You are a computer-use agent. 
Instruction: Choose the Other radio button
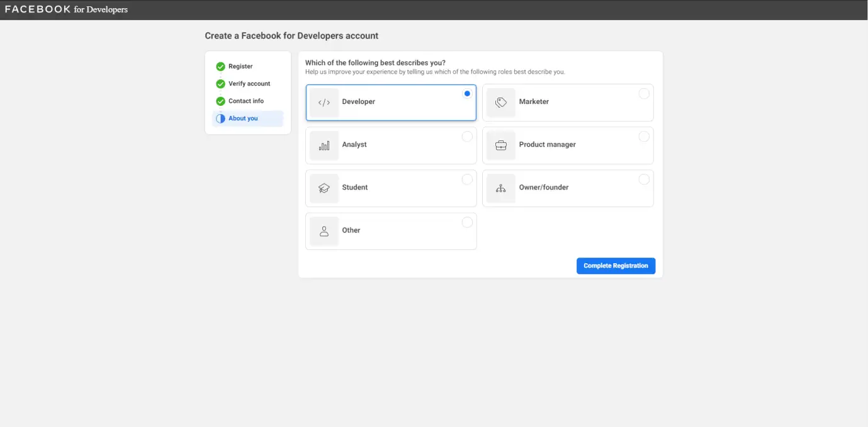tap(467, 222)
